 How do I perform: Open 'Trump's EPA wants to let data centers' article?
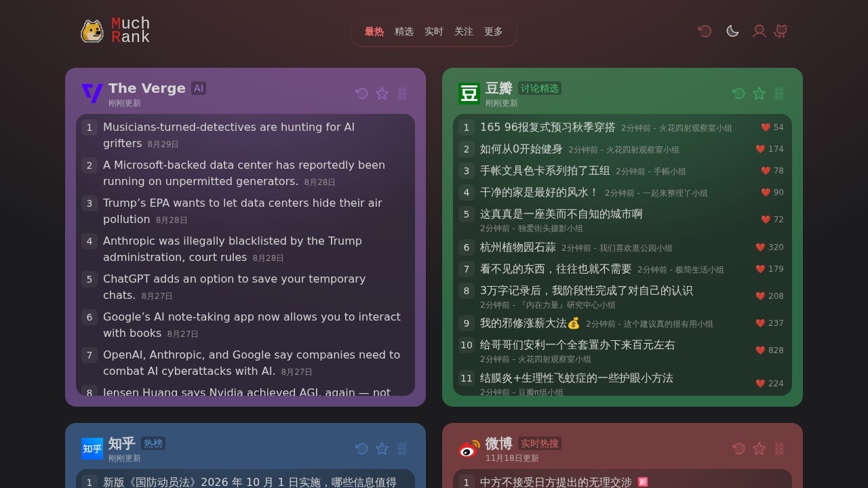[243, 211]
